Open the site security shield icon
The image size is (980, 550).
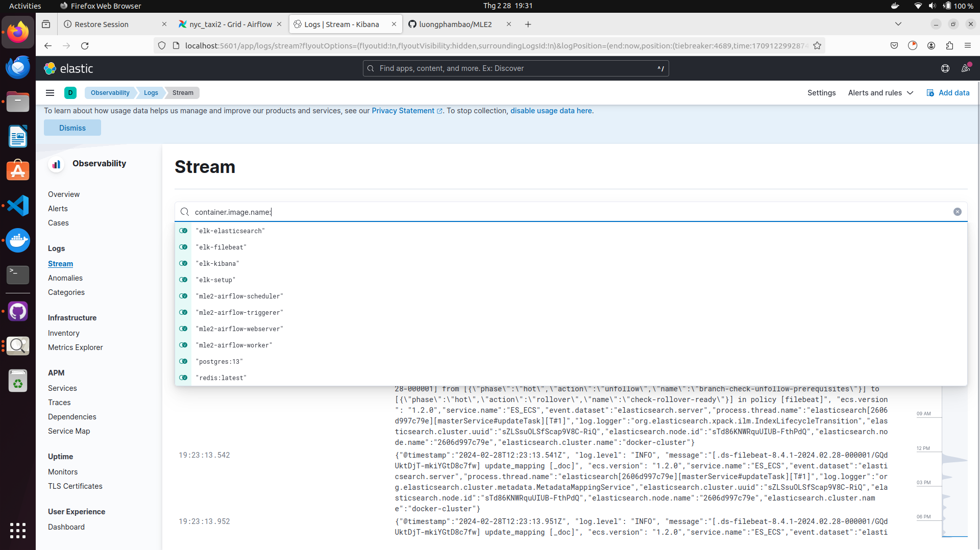point(162,45)
